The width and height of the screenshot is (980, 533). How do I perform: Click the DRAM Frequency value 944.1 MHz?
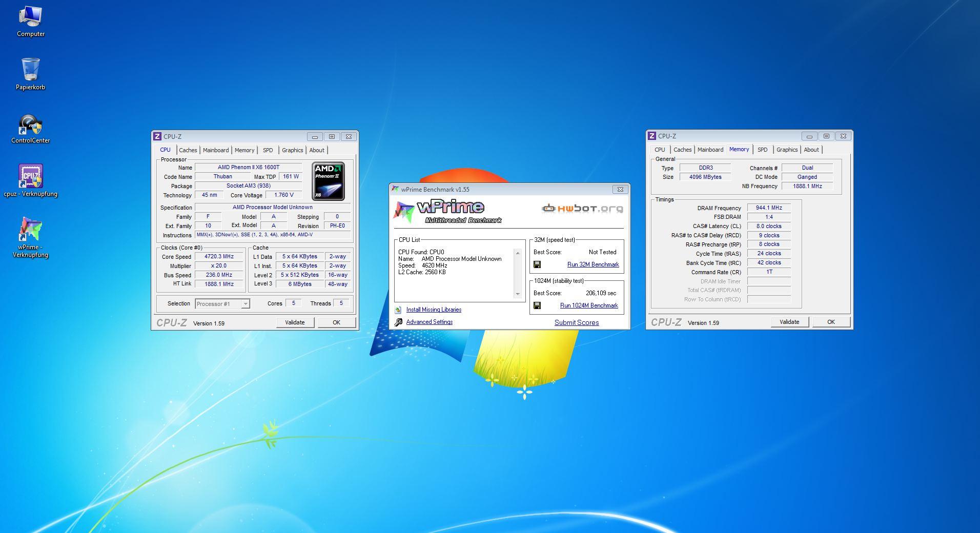point(769,208)
